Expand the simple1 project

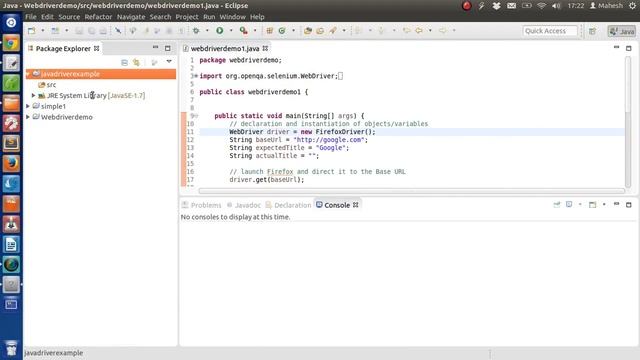[x=28, y=106]
